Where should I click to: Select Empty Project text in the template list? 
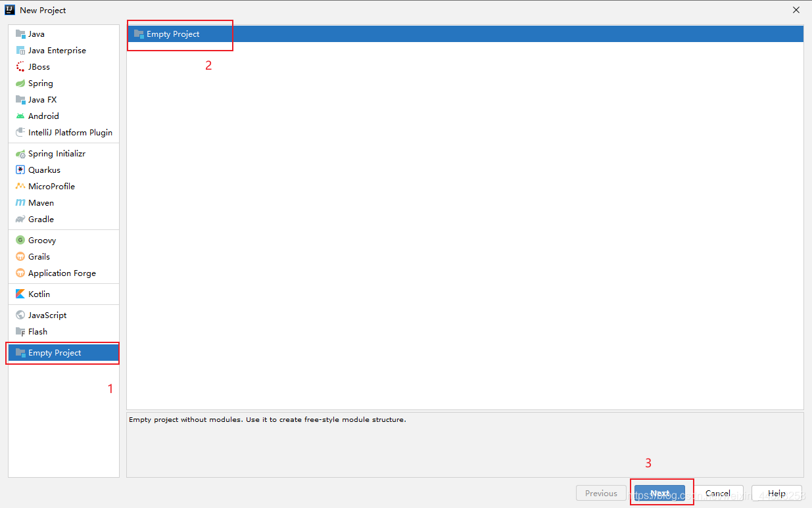point(173,34)
